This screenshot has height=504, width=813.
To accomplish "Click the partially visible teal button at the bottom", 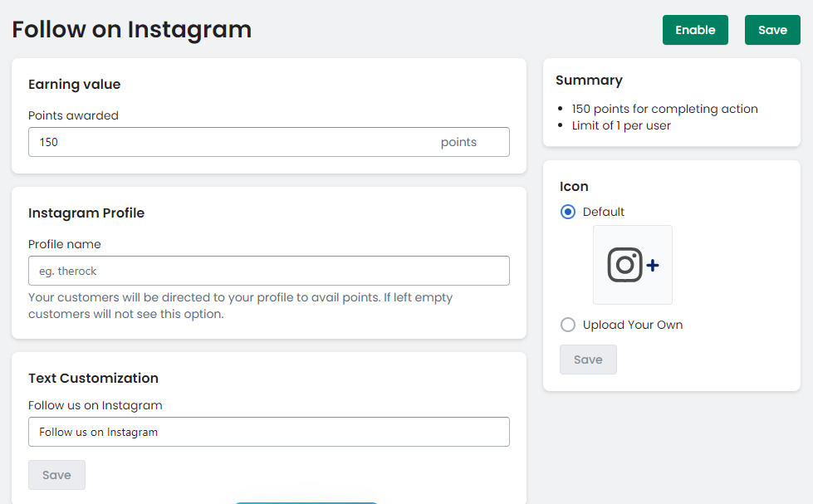I will pyautogui.click(x=305, y=502).
